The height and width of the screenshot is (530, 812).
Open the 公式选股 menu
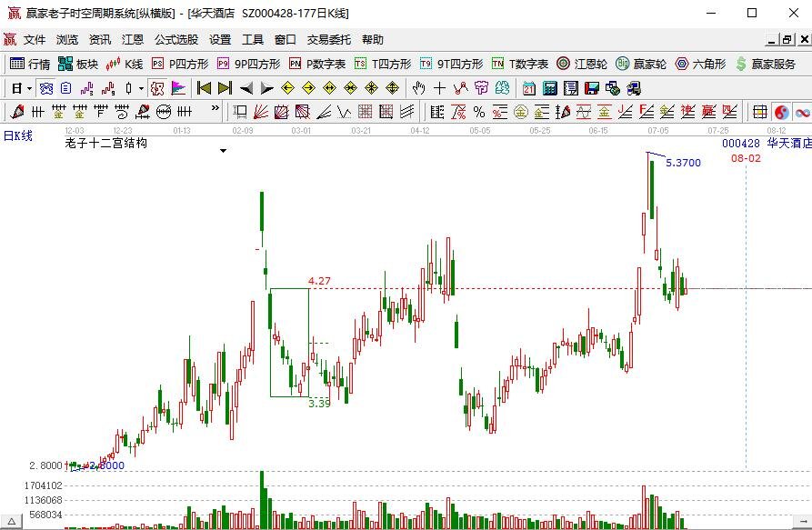(176, 39)
